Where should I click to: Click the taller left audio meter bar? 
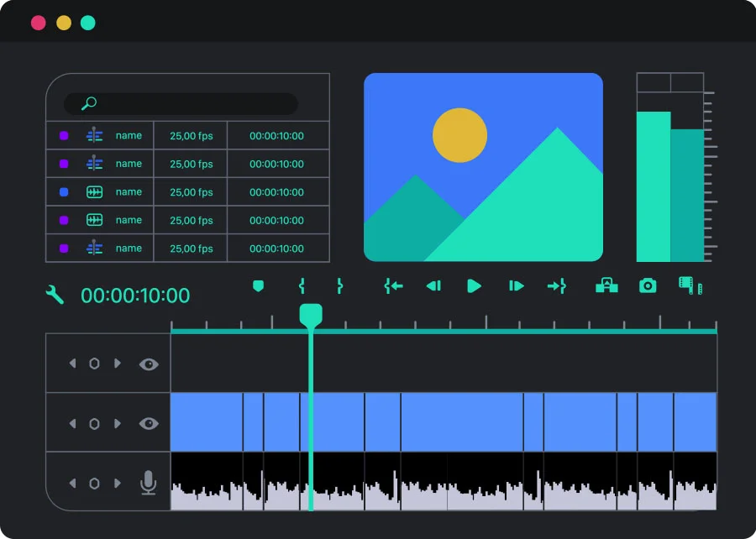pos(654,186)
